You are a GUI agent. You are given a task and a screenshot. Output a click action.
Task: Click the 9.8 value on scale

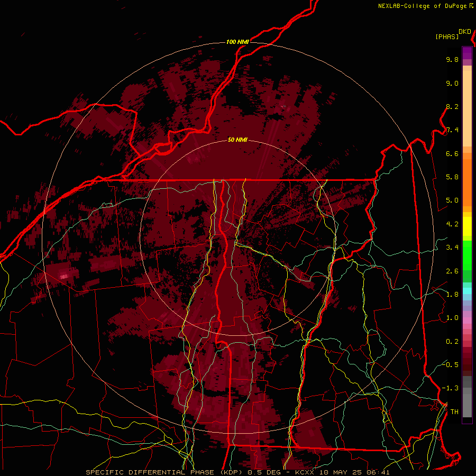coord(452,60)
